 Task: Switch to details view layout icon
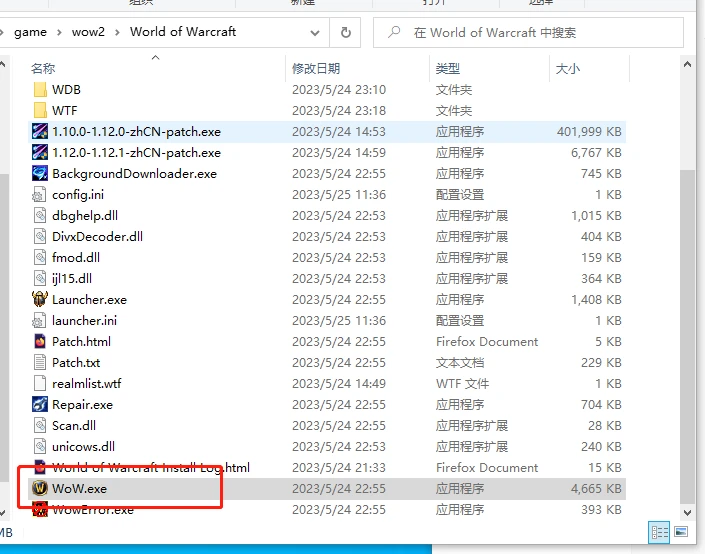659,533
